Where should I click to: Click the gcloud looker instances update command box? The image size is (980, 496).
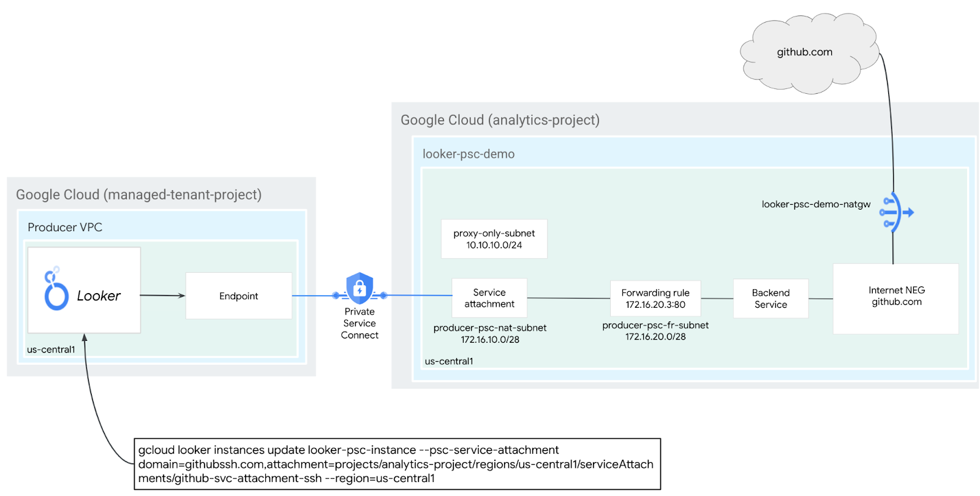[397, 464]
